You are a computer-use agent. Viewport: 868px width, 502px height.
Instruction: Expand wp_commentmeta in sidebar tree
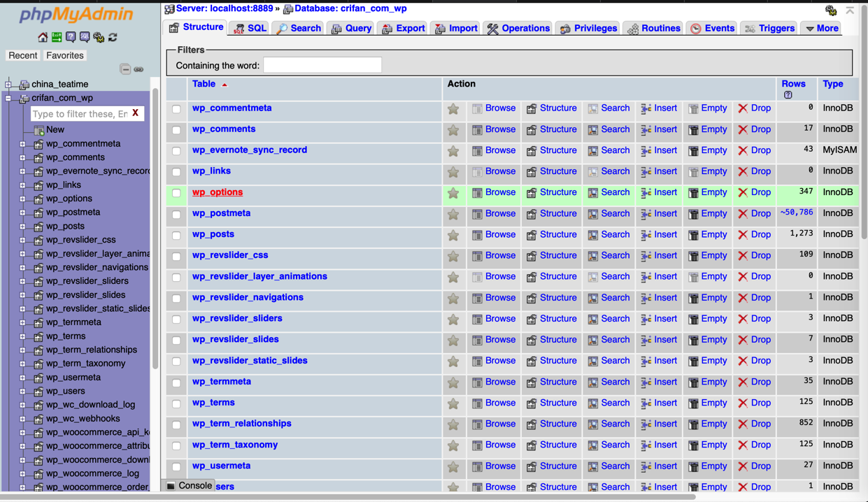click(22, 144)
